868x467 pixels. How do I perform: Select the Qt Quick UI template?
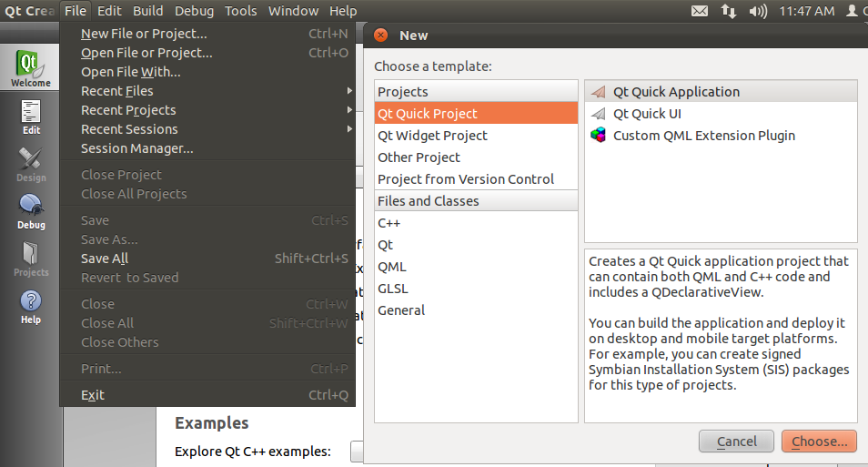click(647, 114)
